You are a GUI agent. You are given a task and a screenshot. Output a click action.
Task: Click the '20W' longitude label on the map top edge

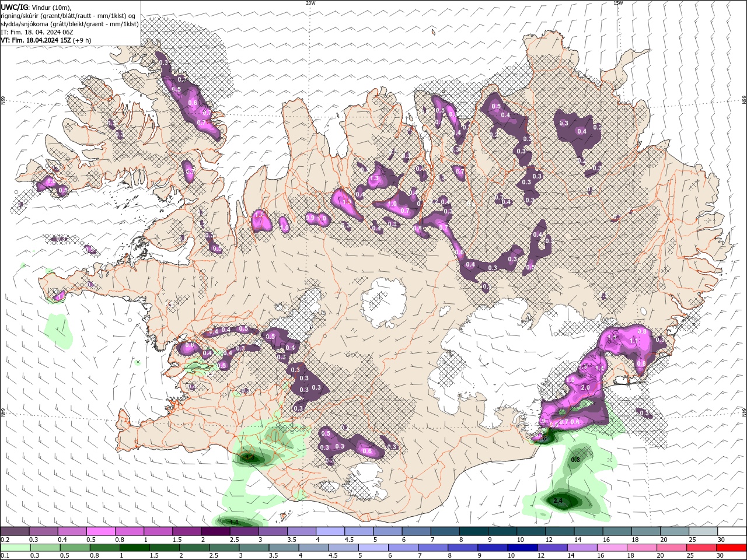click(x=310, y=3)
